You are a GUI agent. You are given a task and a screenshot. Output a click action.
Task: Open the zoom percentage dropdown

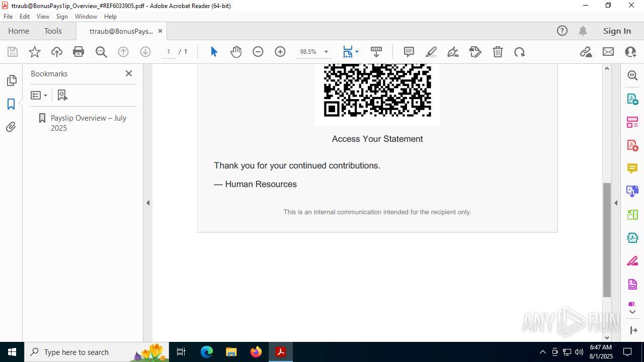pos(326,52)
